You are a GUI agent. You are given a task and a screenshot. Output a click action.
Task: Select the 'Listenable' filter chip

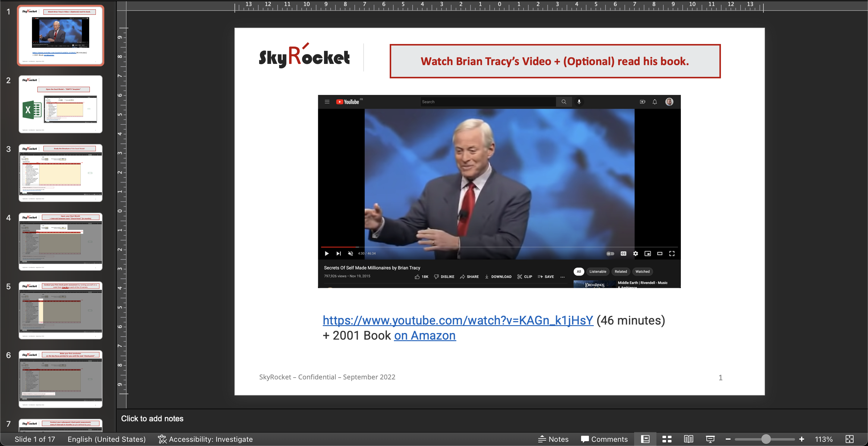click(598, 272)
